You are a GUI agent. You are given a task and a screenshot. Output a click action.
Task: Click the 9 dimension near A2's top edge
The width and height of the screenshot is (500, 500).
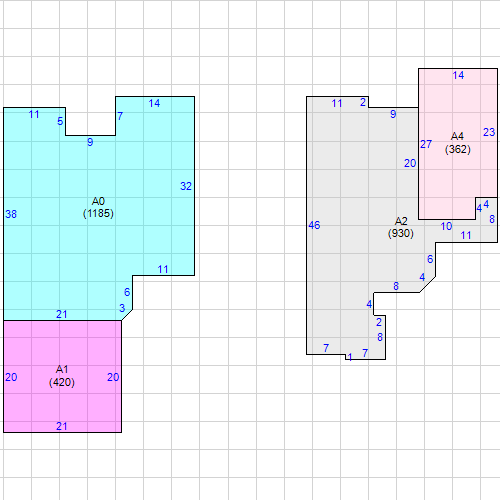click(393, 114)
